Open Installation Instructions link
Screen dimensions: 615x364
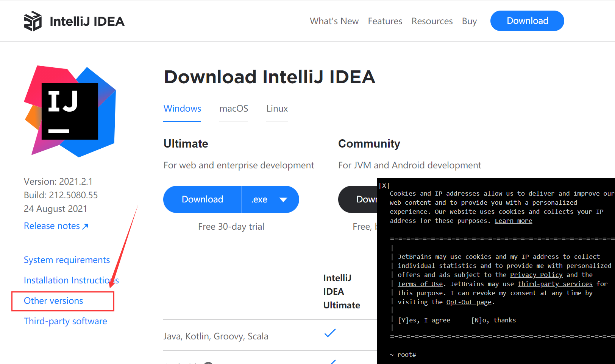click(71, 280)
